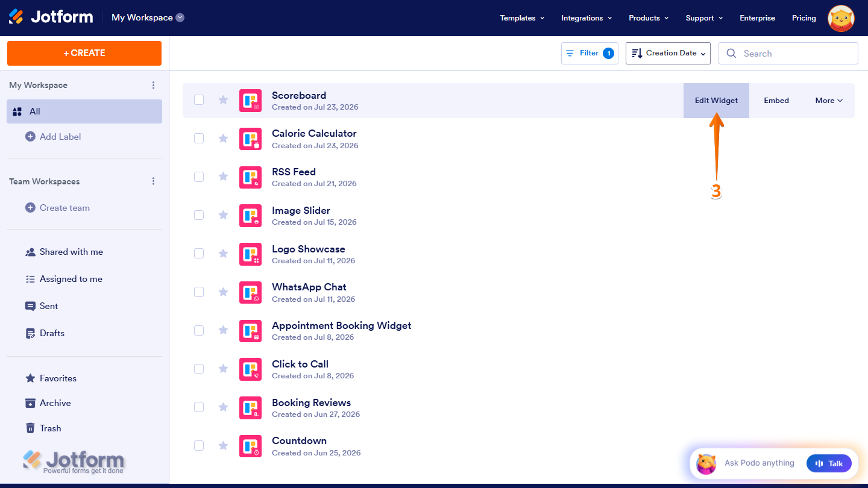The width and height of the screenshot is (868, 488).
Task: Click the Jotform logo in the header
Action: [51, 17]
